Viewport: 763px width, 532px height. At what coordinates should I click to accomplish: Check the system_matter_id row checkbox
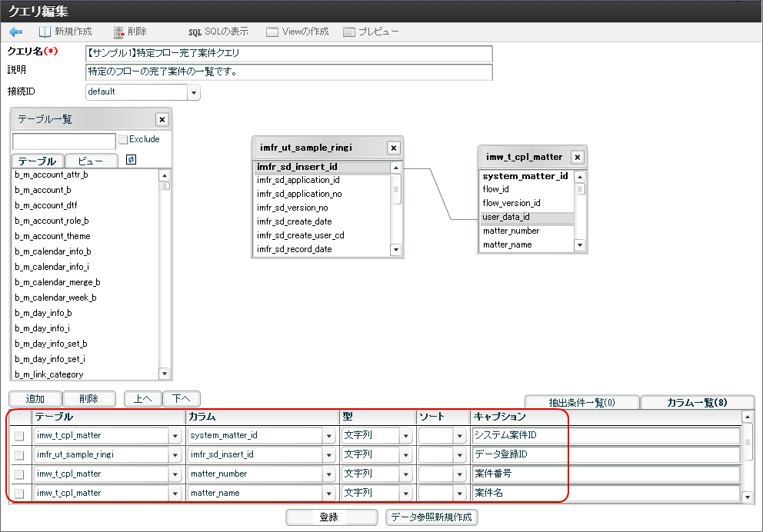tap(19, 436)
